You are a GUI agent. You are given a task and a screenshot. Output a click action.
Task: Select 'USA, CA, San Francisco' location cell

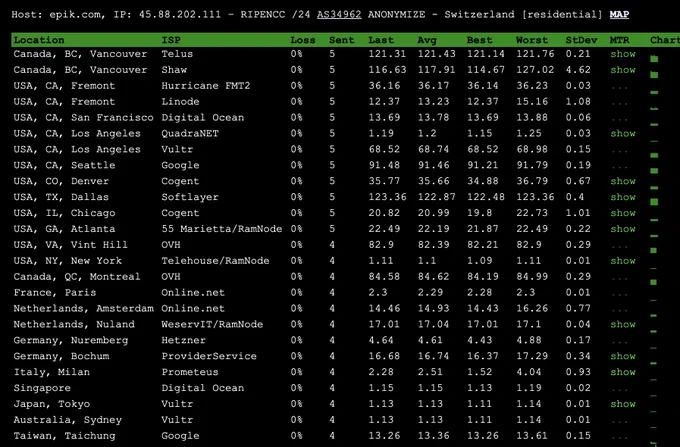(x=83, y=117)
